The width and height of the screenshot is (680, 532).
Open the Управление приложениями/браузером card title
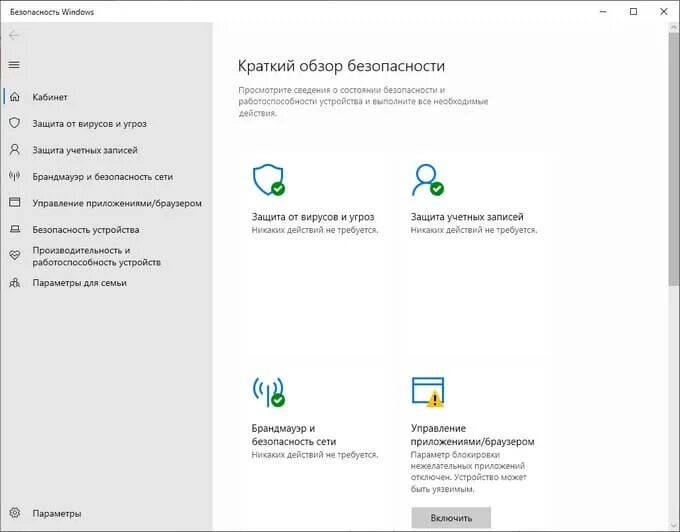(473, 434)
